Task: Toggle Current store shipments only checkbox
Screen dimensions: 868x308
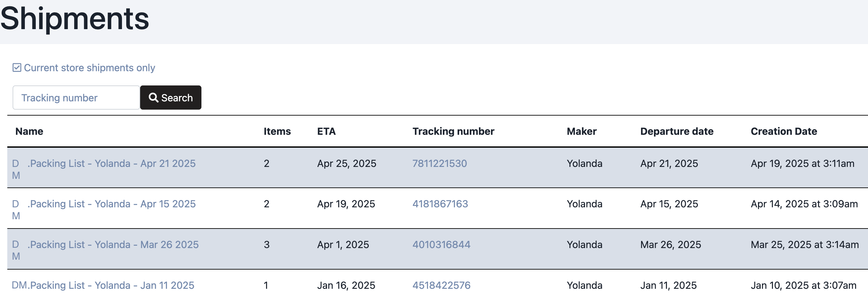Action: pos(17,68)
